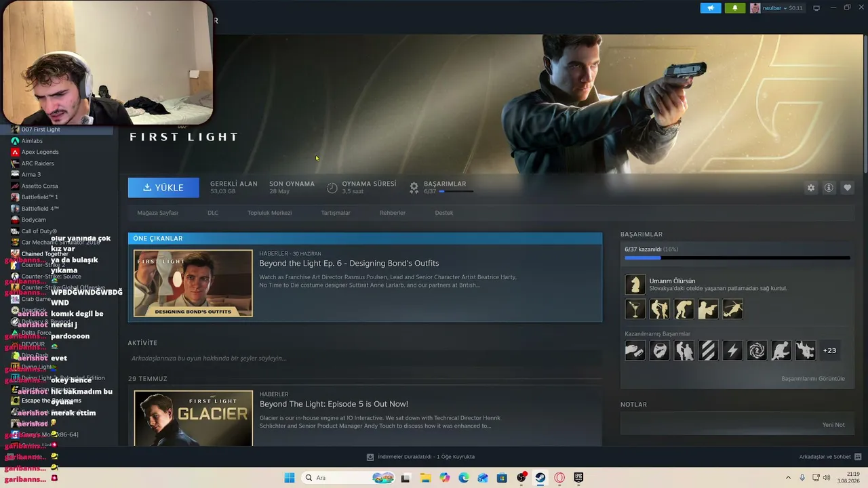Click the OYNAMA SÜRESİ clock icon
The image size is (868, 488).
coord(332,188)
